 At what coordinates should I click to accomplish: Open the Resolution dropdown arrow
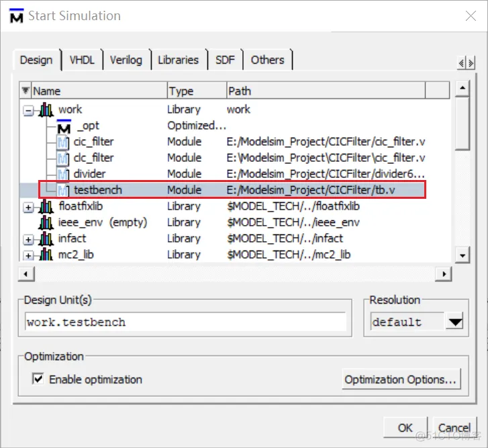455,322
